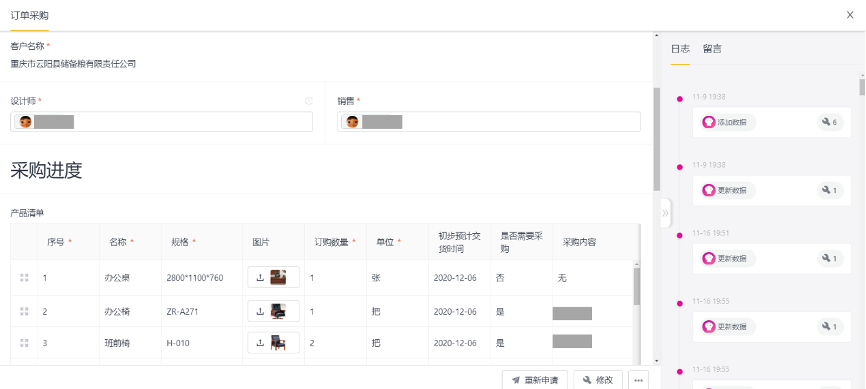866x389 pixels.
Task: Click upload icon in 办公桌 row
Action: tap(260, 278)
